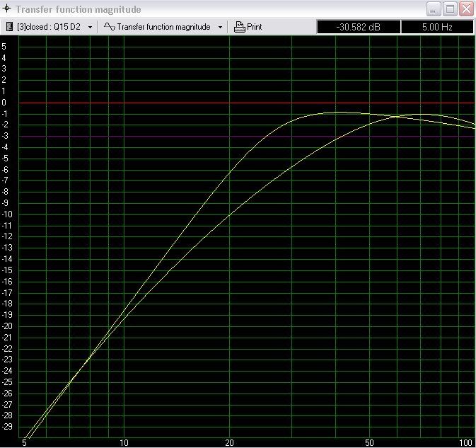Click the 10 label on the frequency axis
Viewport: 476px width, 448px height.
click(x=124, y=443)
